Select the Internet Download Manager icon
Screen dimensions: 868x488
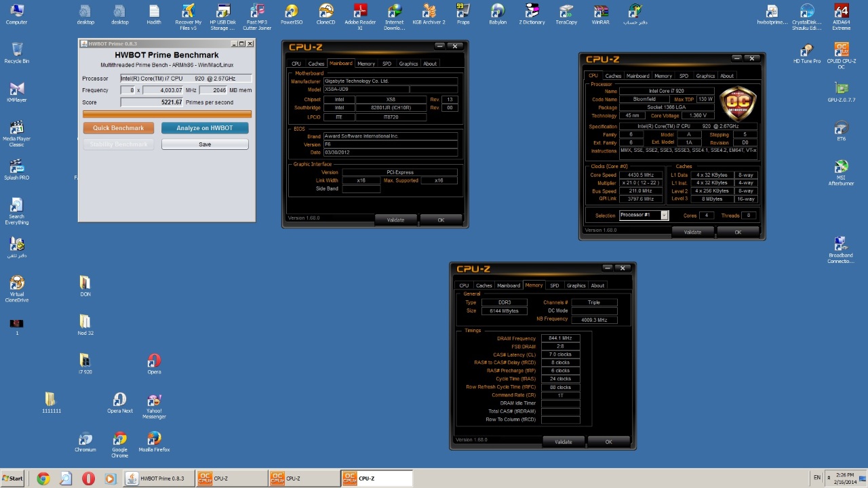[x=394, y=17]
